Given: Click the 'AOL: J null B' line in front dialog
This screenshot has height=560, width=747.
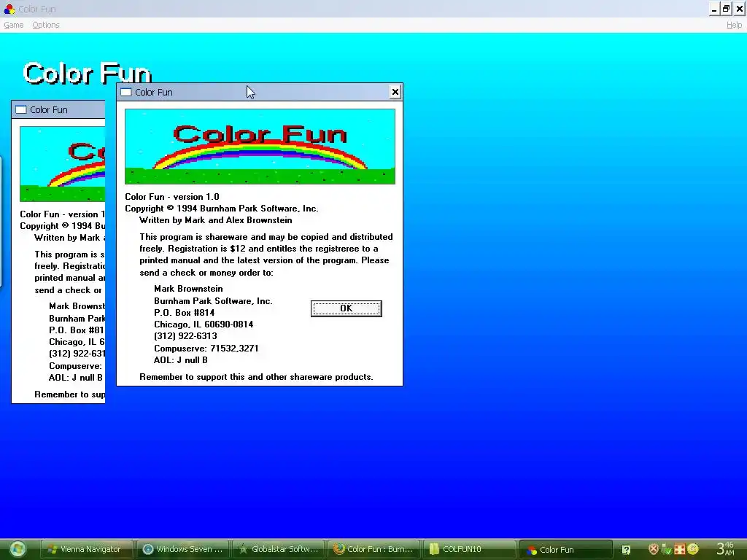Looking at the screenshot, I should (x=181, y=360).
